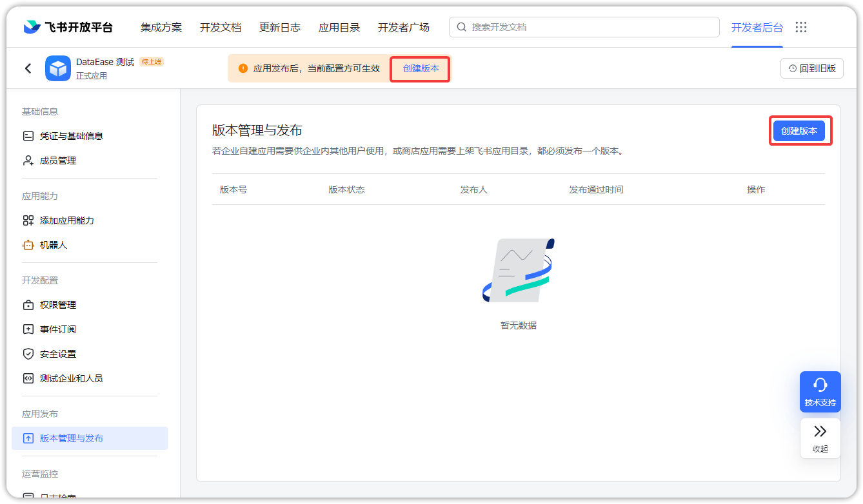Click the 正式应用 label under app name
Image resolution: width=863 pixels, height=504 pixels.
(92, 76)
